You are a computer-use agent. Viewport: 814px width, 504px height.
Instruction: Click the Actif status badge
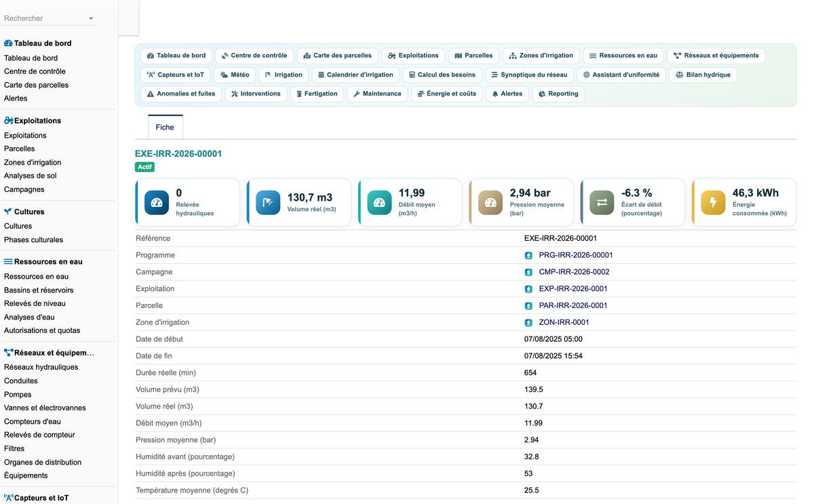145,167
